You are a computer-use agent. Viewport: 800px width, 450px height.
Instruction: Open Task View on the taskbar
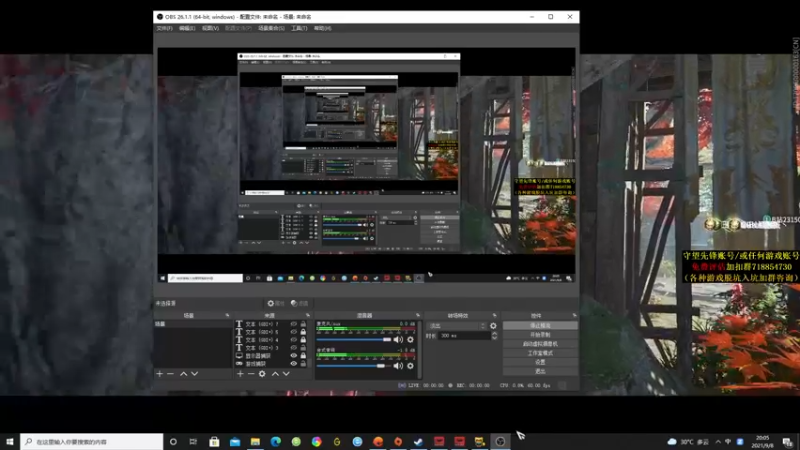click(193, 442)
